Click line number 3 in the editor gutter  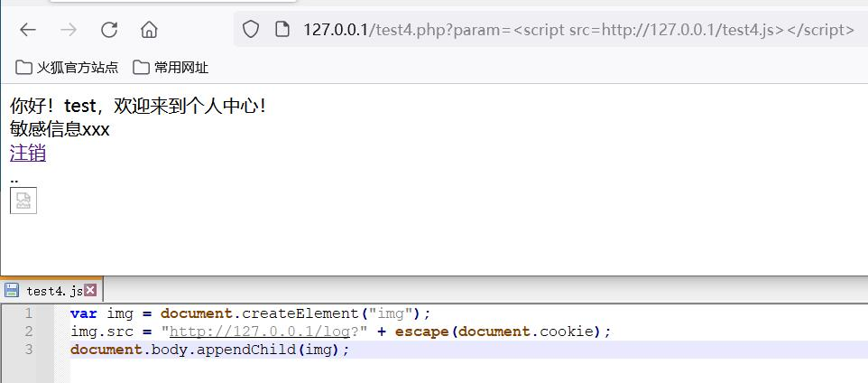click(28, 350)
